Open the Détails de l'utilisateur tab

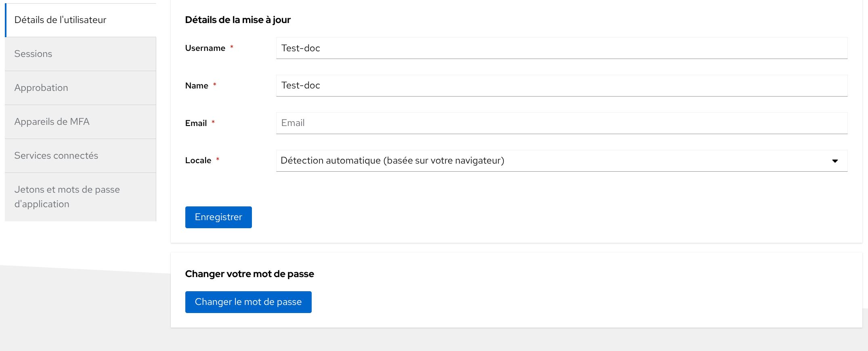click(61, 20)
